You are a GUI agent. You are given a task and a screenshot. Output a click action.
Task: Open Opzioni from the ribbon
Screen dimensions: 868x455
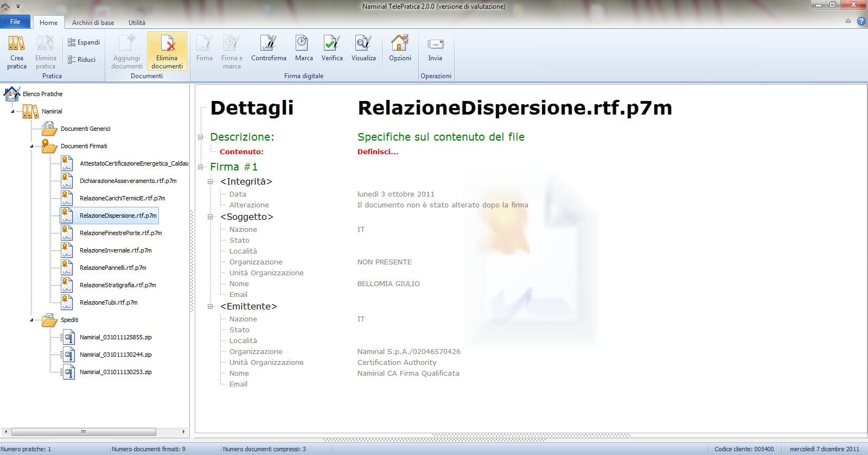pyautogui.click(x=400, y=49)
